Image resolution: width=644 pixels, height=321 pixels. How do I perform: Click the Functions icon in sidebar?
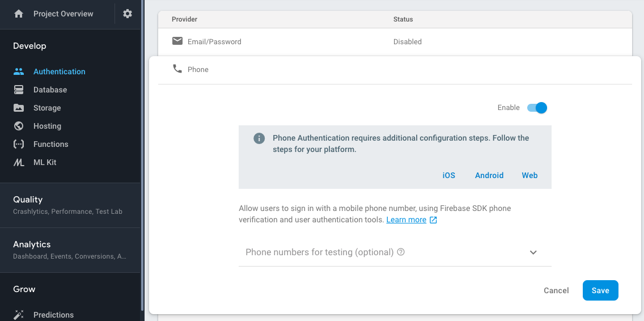point(19,144)
